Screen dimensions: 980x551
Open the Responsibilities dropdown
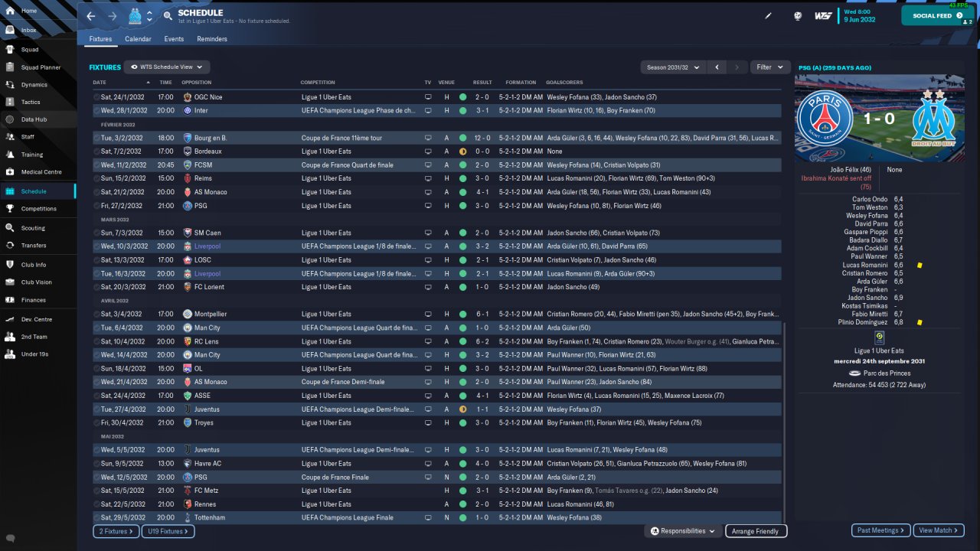click(x=683, y=531)
